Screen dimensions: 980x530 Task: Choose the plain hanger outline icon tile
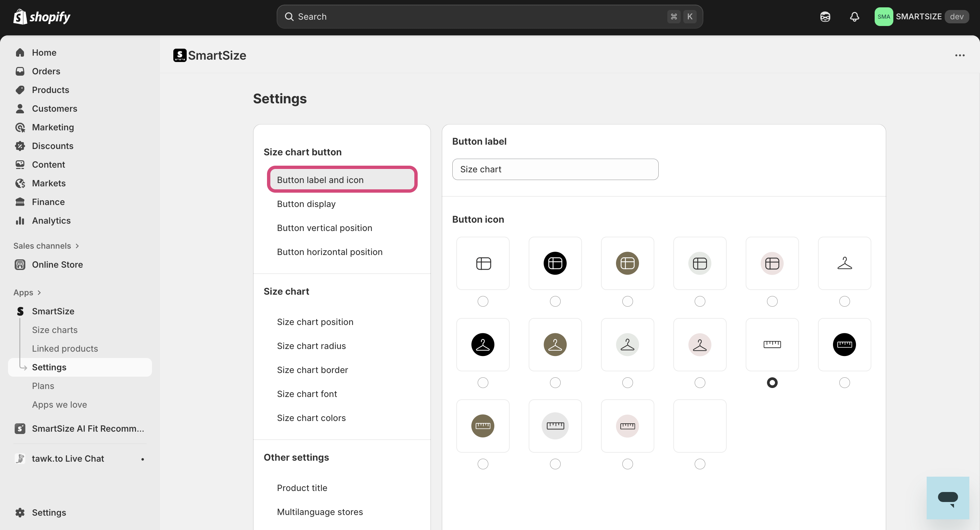pos(844,263)
